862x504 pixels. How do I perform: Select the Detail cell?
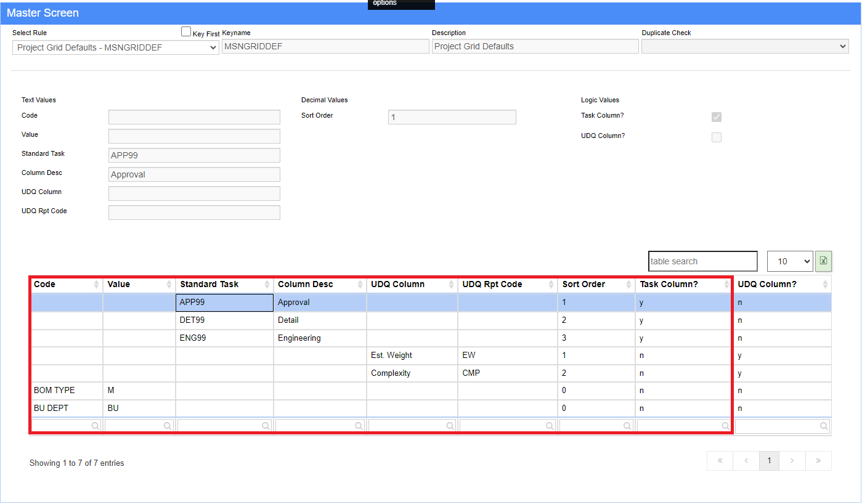pos(320,320)
